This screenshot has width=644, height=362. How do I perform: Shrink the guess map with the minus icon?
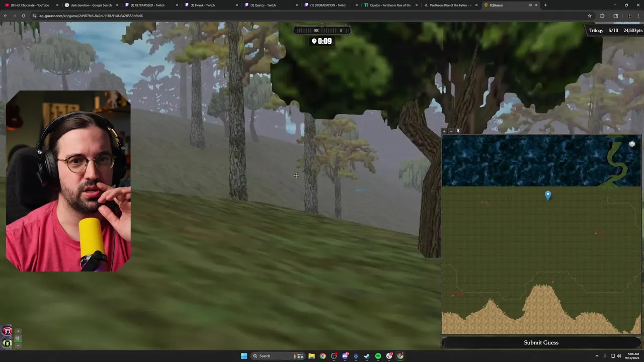(451, 131)
